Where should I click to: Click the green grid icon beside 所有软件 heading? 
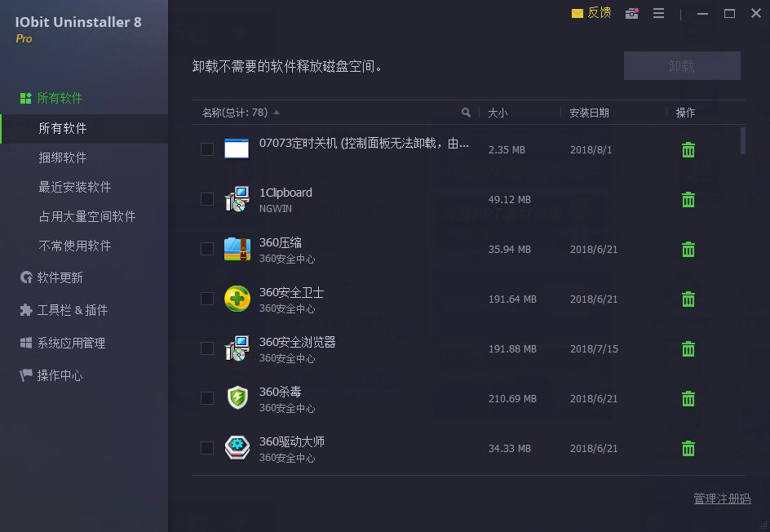point(25,98)
